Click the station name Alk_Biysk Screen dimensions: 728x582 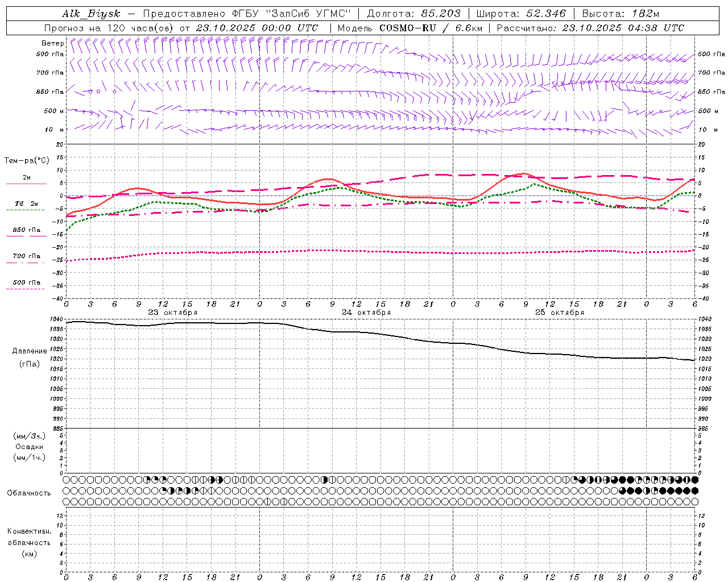91,14
